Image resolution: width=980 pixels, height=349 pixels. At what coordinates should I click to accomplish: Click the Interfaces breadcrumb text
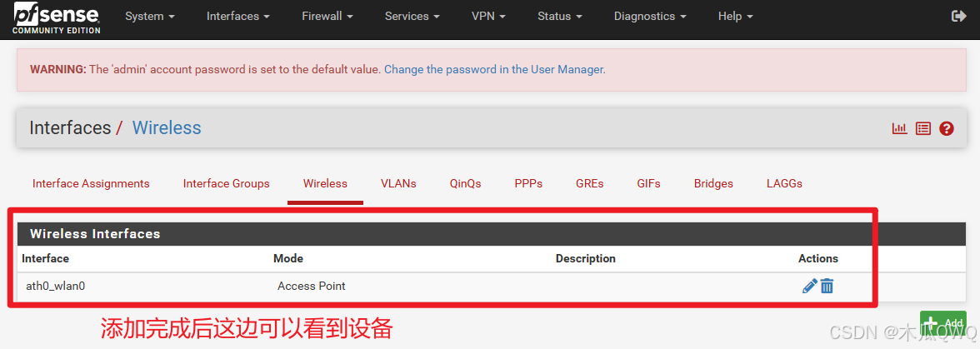point(70,128)
